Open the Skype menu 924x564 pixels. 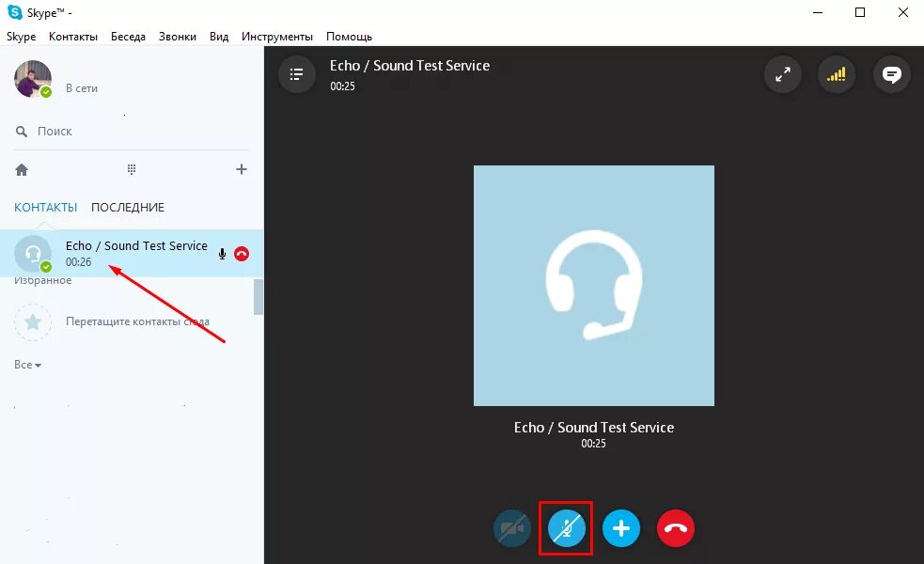[22, 37]
